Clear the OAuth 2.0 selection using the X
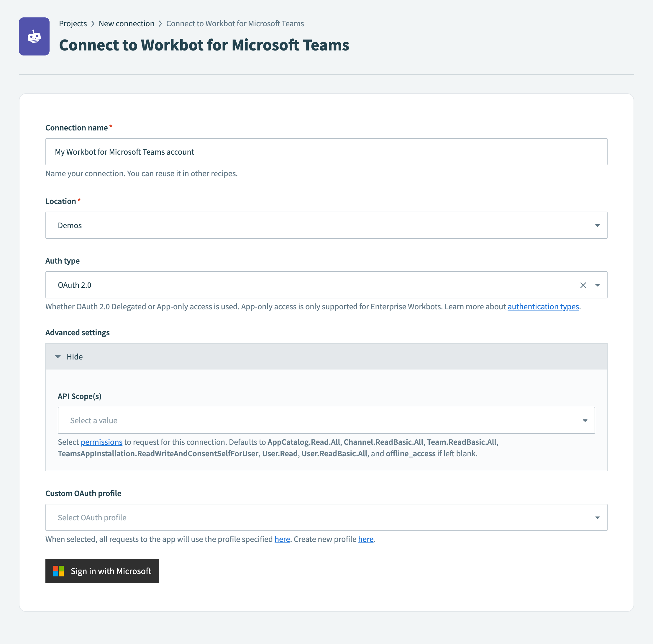 (x=583, y=285)
